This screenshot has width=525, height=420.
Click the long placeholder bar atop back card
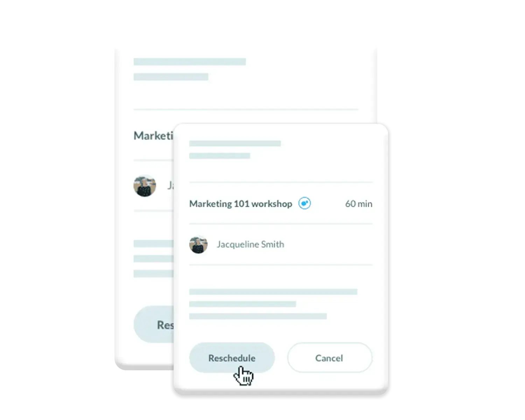coord(190,62)
